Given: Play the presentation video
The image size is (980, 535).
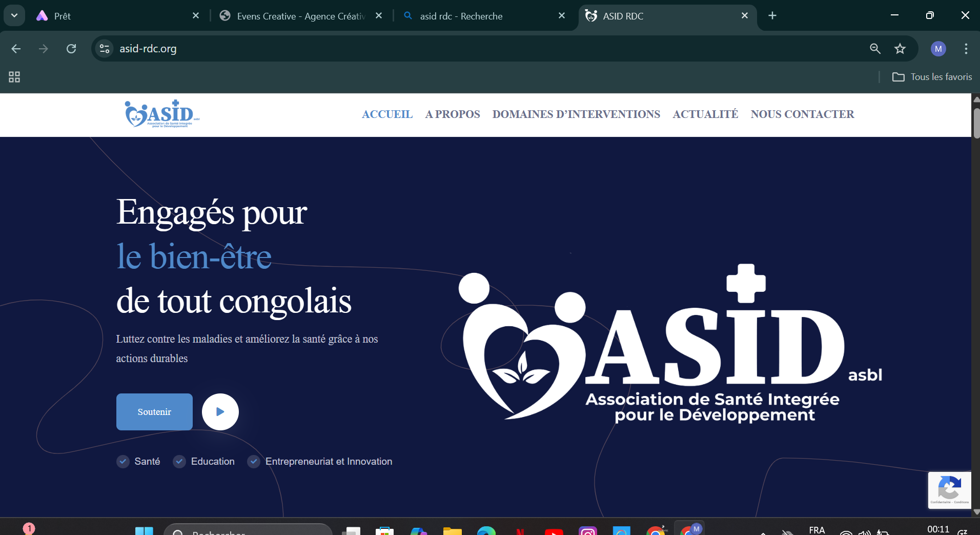Looking at the screenshot, I should click(x=220, y=411).
